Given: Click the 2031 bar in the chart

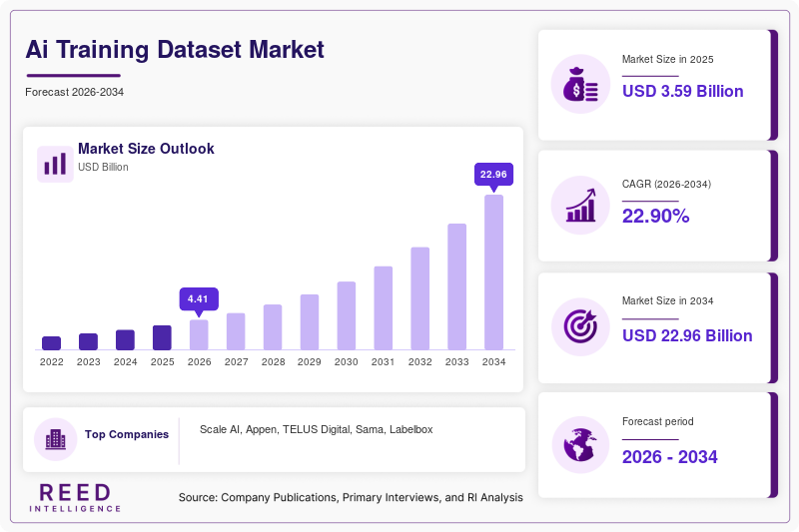Looking at the screenshot, I should tap(384, 308).
